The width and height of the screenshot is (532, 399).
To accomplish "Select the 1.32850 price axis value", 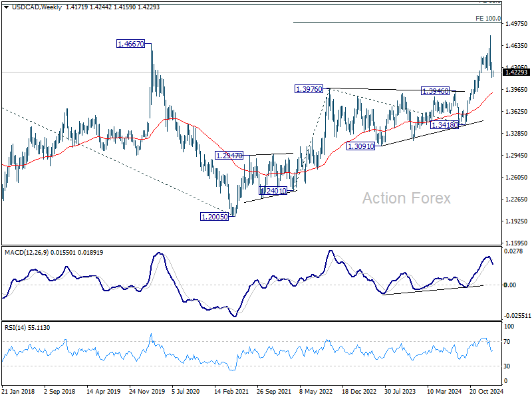I will [517, 134].
